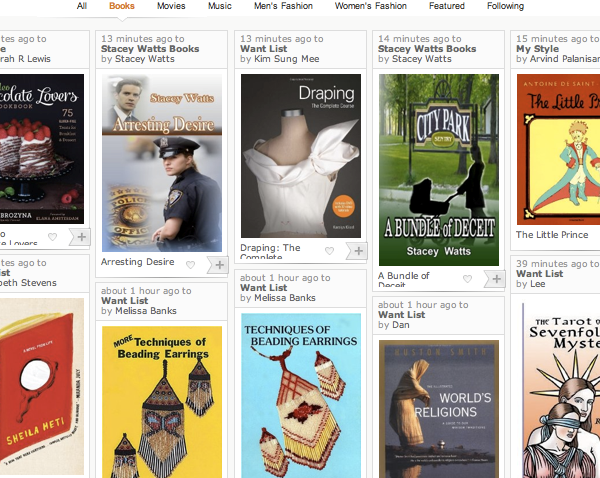The width and height of the screenshot is (600, 478).
Task: Add Draping book using the plus icon
Action: (x=358, y=251)
